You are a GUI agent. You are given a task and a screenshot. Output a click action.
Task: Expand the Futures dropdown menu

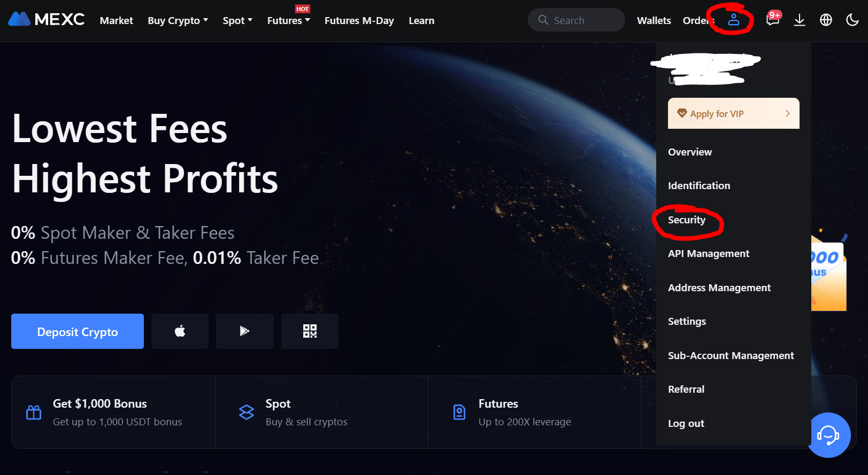click(288, 20)
